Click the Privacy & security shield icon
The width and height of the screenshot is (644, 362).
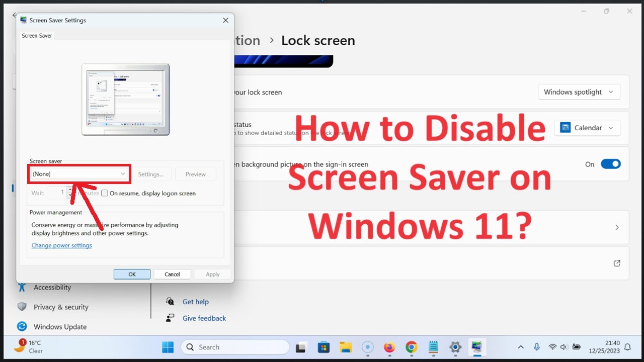tap(22, 307)
